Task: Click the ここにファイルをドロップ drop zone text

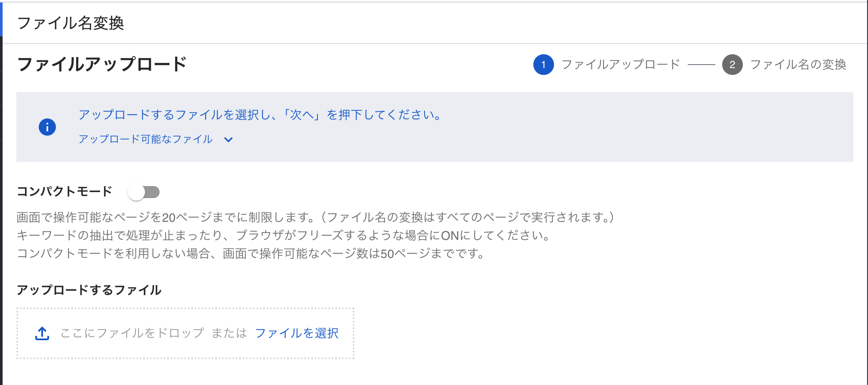Action: [x=132, y=333]
